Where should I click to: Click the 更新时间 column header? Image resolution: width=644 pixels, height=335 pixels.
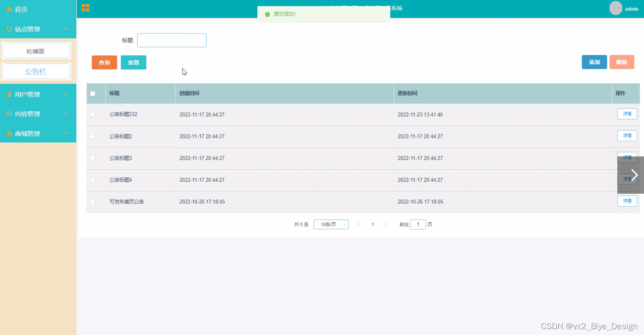(503, 93)
